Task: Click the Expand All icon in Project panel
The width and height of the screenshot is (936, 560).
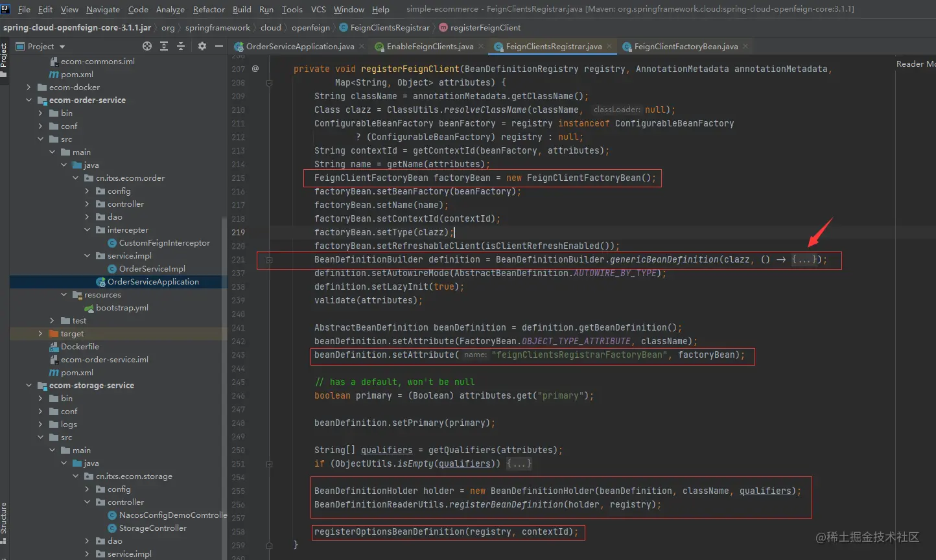Action: (x=164, y=46)
